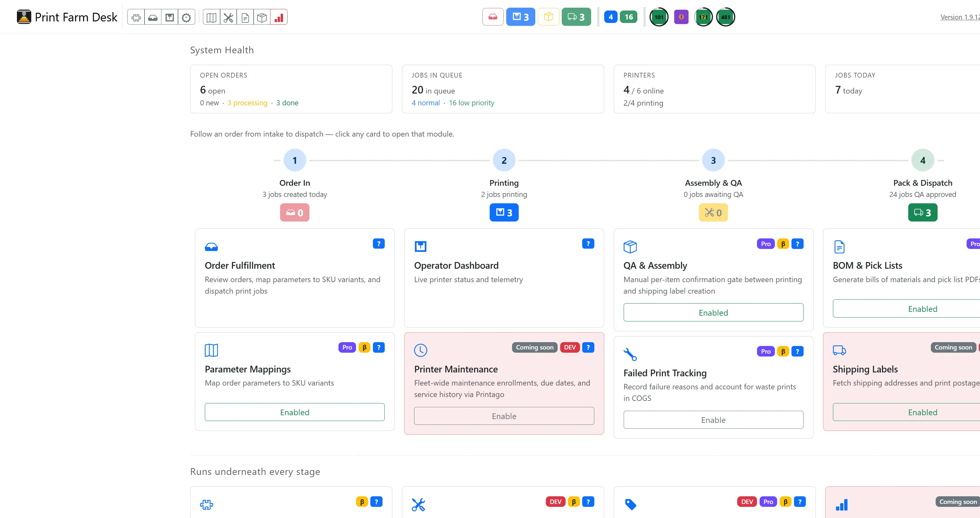Open help for Order Fulfillment card
This screenshot has width=980, height=518.
(379, 244)
